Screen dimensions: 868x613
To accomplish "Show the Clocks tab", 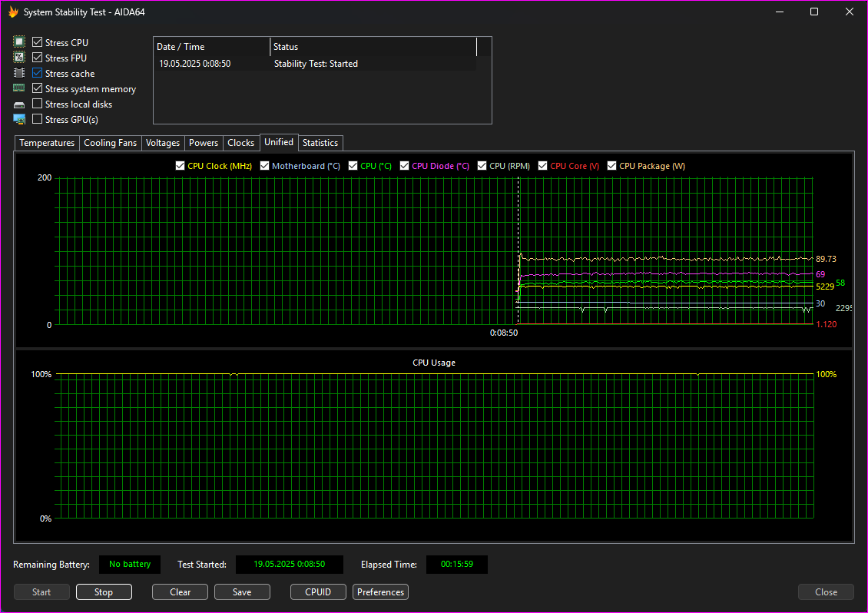I will coord(240,143).
